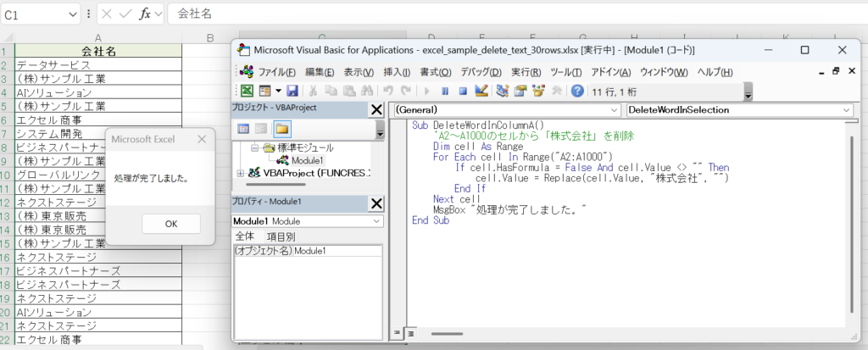This screenshot has height=350, width=868.
Task: Click the Redo arrow toolbar icon
Action: [x=406, y=91]
